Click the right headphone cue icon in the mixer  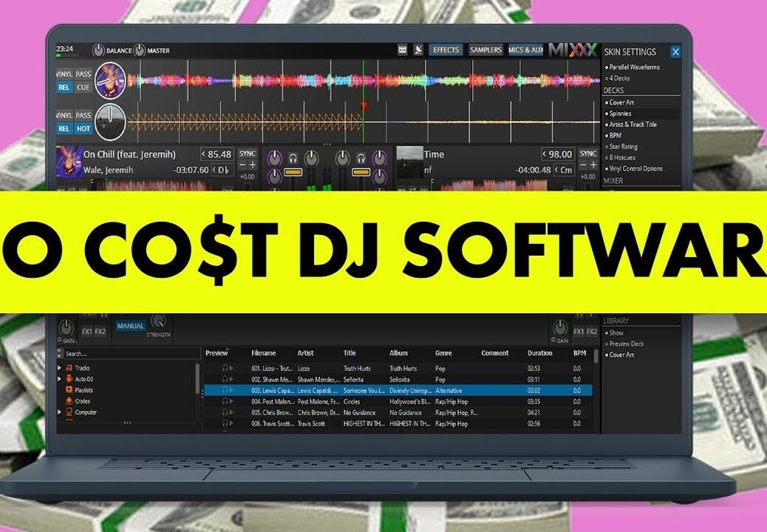[x=361, y=158]
